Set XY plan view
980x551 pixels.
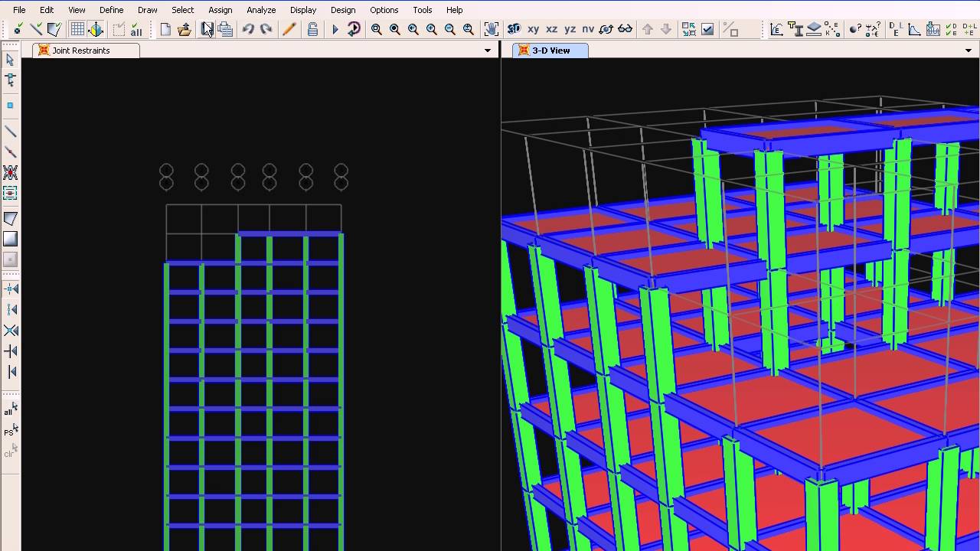tap(533, 29)
